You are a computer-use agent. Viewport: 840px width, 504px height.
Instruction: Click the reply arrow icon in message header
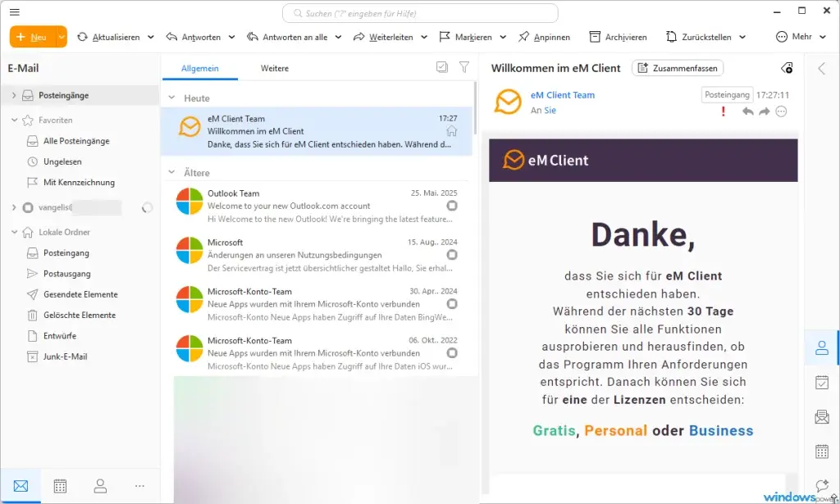click(748, 111)
